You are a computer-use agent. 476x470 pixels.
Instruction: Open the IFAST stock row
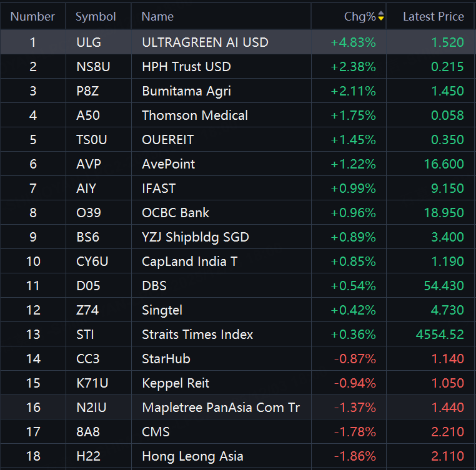pos(159,188)
